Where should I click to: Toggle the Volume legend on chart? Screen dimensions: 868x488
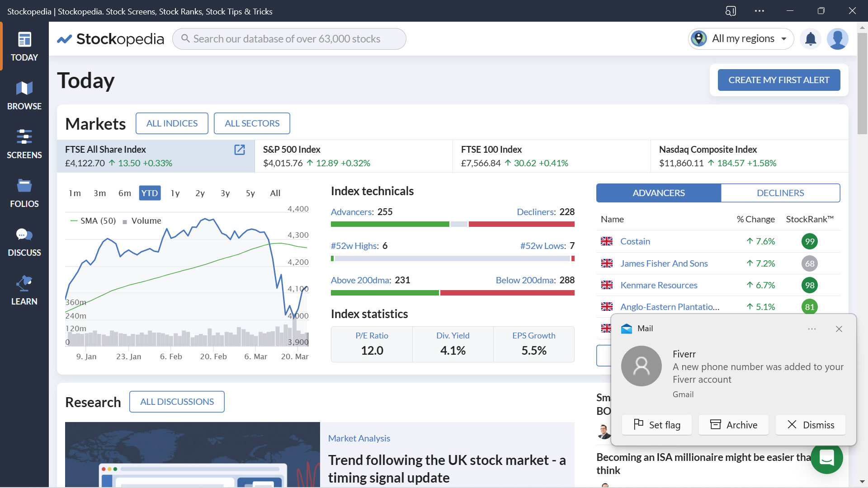click(x=146, y=221)
